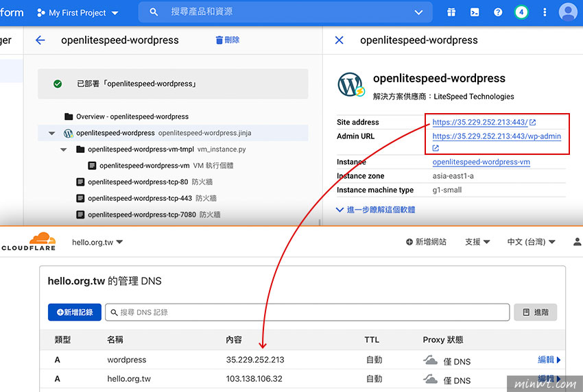Click the asia-east1-a zone value

tap(453, 176)
